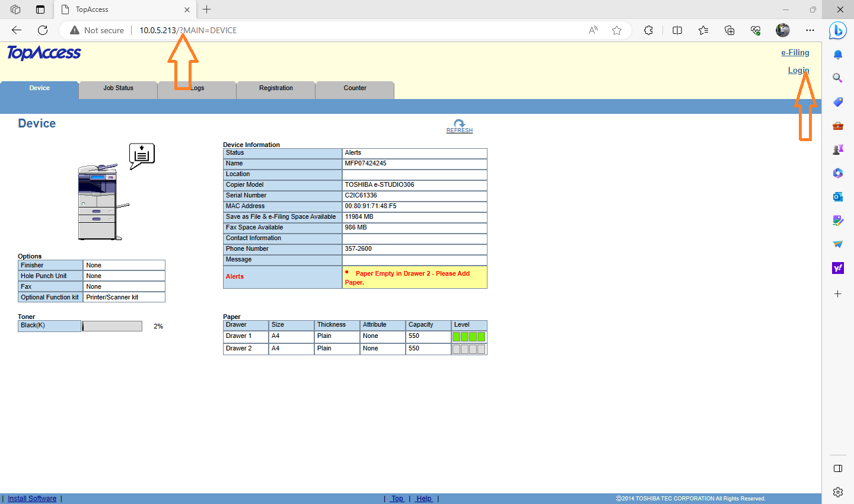Click the Toshiba copier device image
The height and width of the screenshot is (504, 854).
[100, 202]
